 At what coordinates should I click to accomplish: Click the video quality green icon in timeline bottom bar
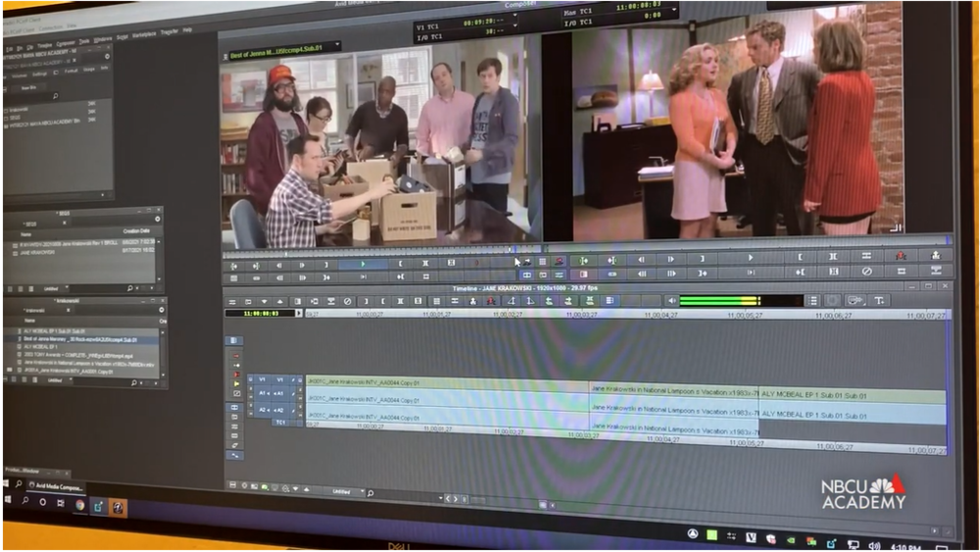(265, 487)
